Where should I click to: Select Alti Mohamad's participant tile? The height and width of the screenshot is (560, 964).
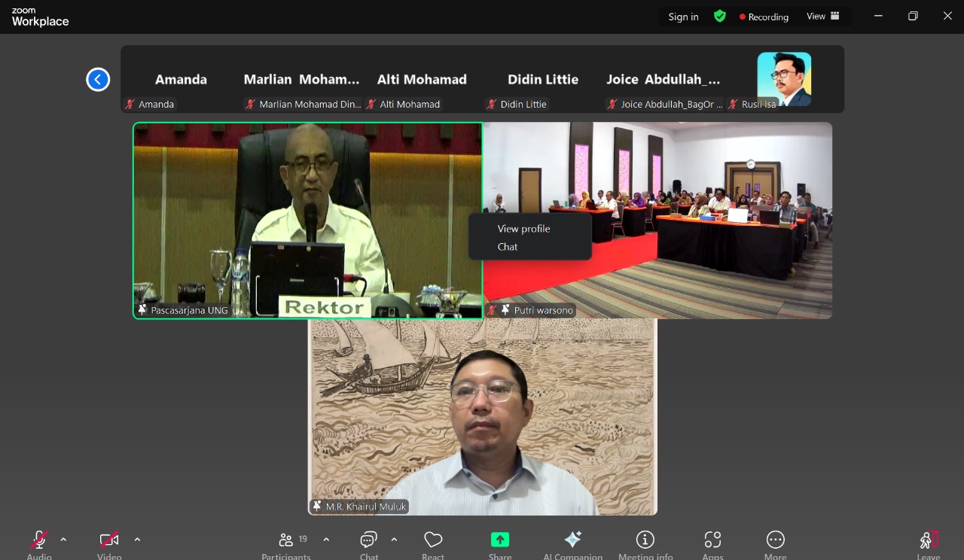pos(422,79)
